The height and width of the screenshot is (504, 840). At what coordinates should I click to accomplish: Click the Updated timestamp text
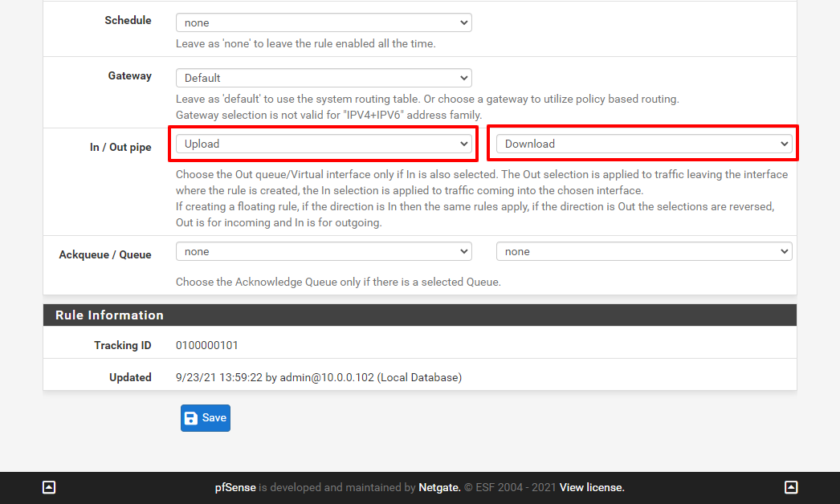[319, 377]
